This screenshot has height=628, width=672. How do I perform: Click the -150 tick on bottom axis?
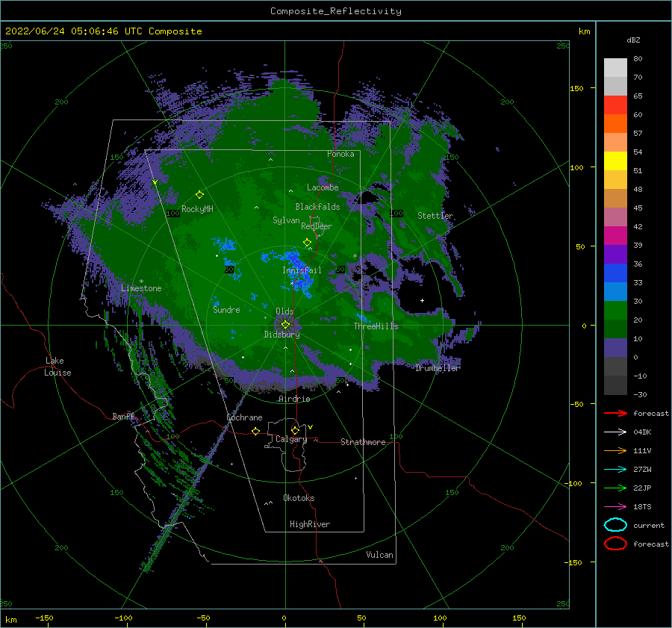click(x=44, y=618)
